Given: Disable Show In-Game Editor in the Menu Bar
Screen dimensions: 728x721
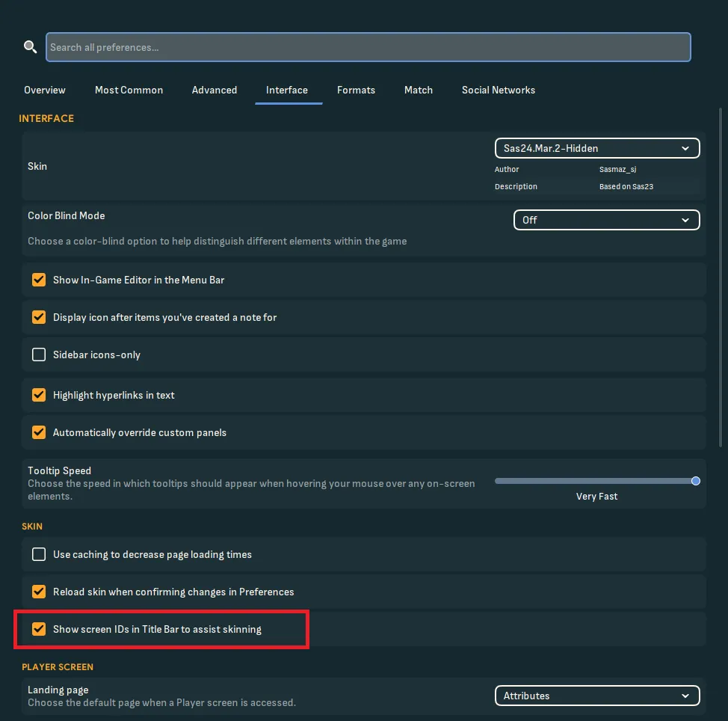Looking at the screenshot, I should [x=39, y=280].
